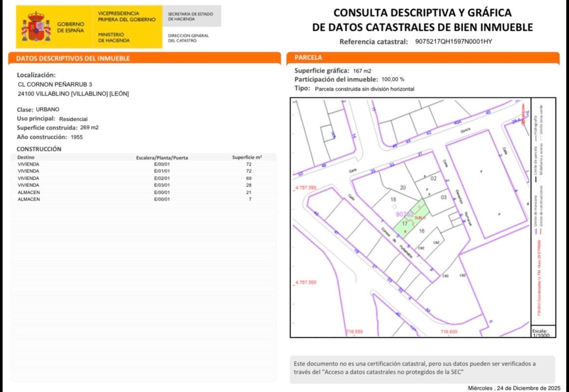
Task: Select the cadastral reference 9075217QH1597N0001HY
Action: pos(454,41)
